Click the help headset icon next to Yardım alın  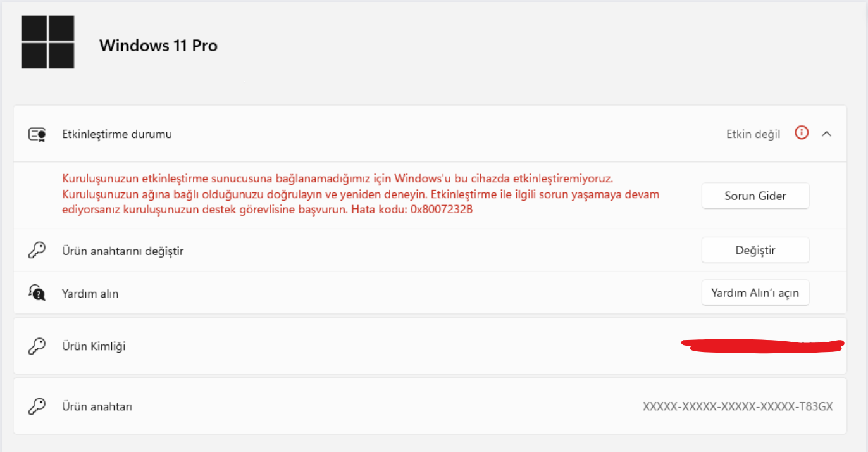[x=37, y=292]
